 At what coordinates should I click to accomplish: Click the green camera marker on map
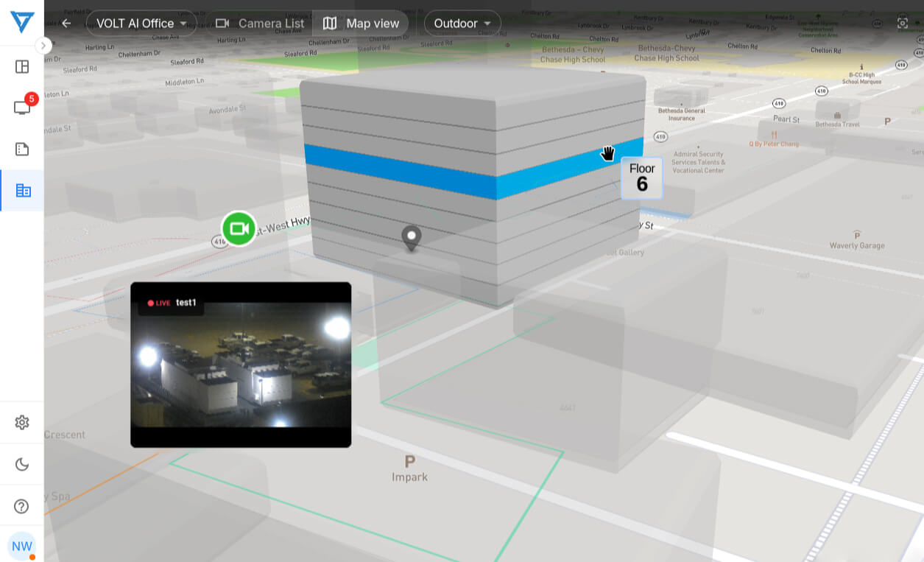pyautogui.click(x=239, y=228)
